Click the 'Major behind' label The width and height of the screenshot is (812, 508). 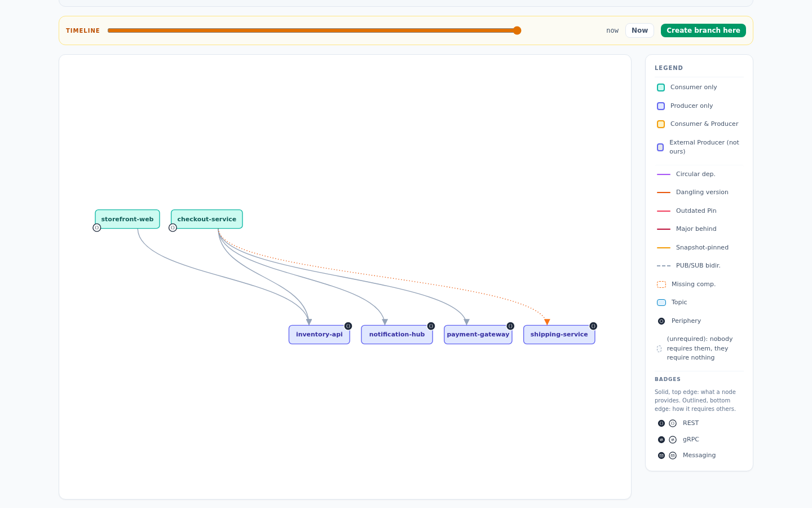(696, 229)
